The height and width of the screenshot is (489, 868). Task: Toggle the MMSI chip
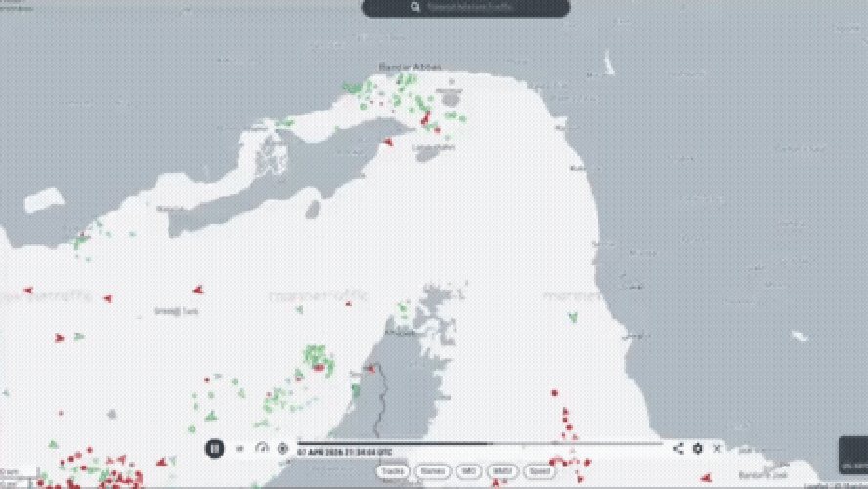501,470
